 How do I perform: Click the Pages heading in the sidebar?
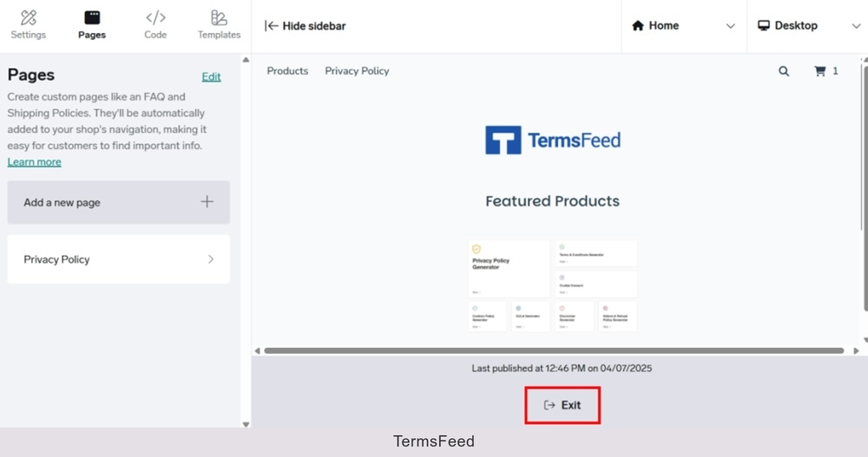tap(31, 75)
